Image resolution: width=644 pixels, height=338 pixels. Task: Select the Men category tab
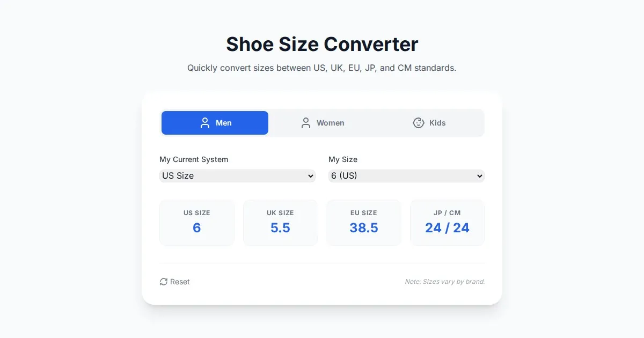tap(215, 123)
